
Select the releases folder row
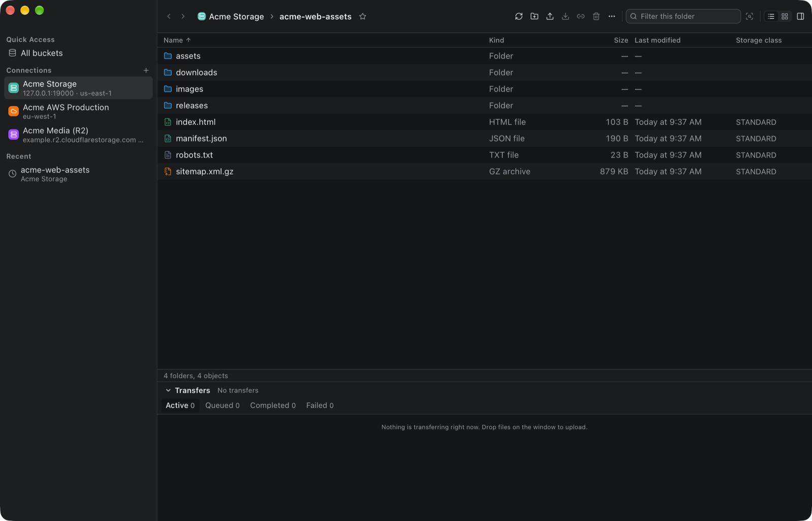tap(484, 106)
